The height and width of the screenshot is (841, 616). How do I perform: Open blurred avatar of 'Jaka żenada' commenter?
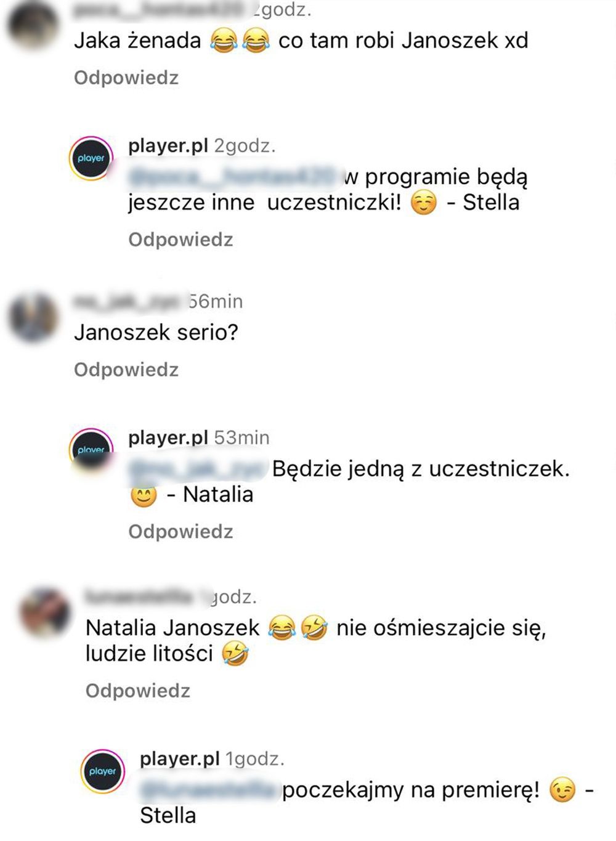(x=31, y=25)
